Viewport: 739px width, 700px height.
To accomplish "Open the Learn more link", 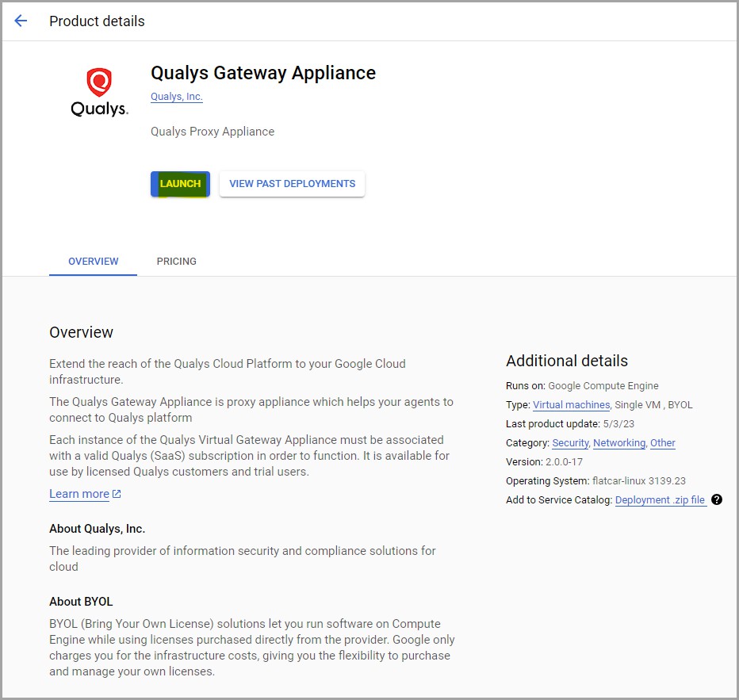I will click(86, 494).
